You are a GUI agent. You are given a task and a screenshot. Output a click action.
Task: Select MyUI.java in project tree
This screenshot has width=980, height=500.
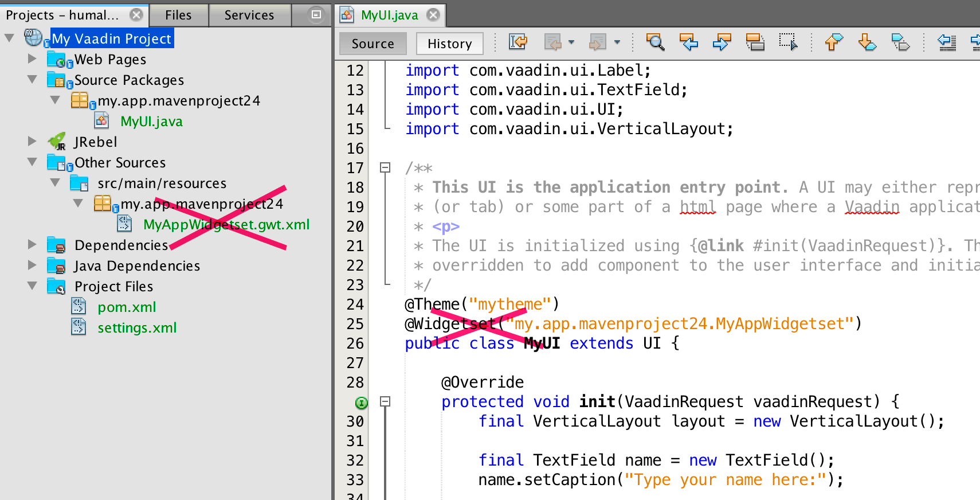[151, 122]
